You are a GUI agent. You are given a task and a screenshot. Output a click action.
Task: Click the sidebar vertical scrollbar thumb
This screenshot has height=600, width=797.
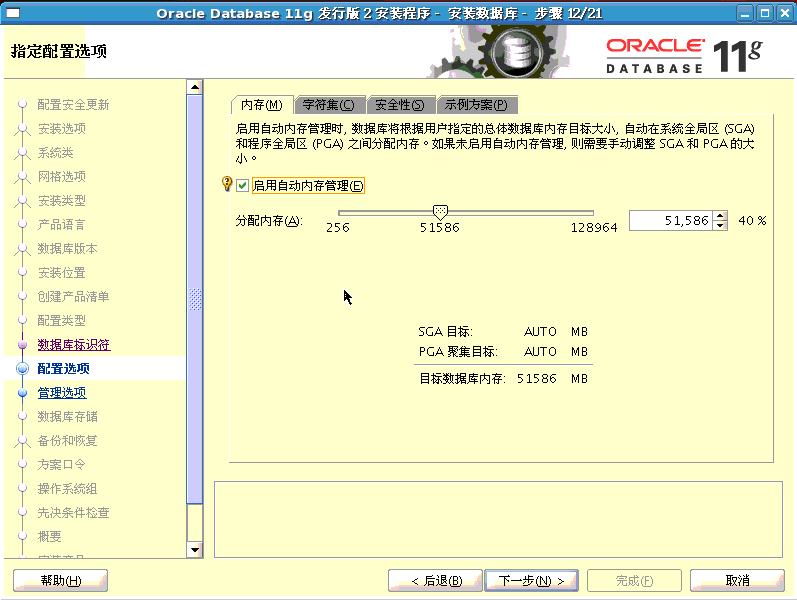[195, 299]
